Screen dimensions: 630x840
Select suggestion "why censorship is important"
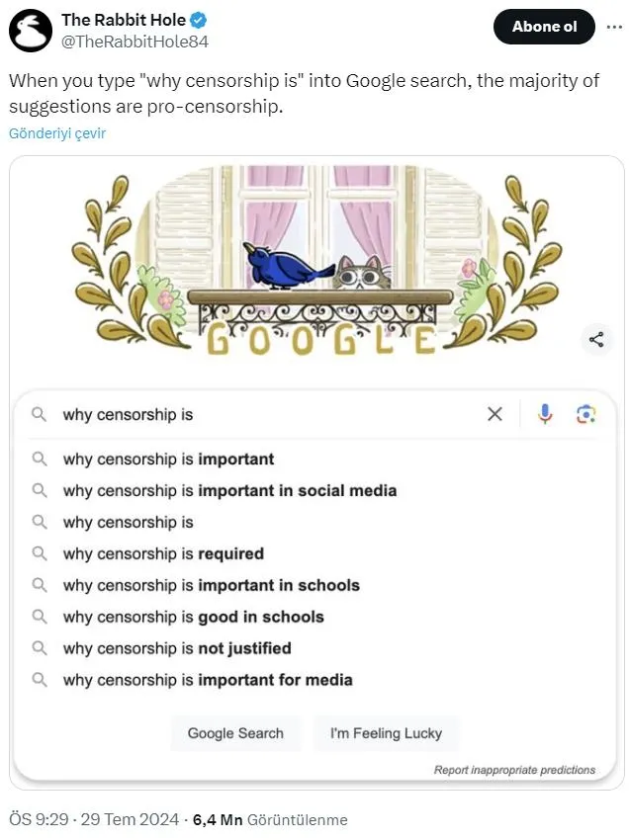(x=168, y=459)
